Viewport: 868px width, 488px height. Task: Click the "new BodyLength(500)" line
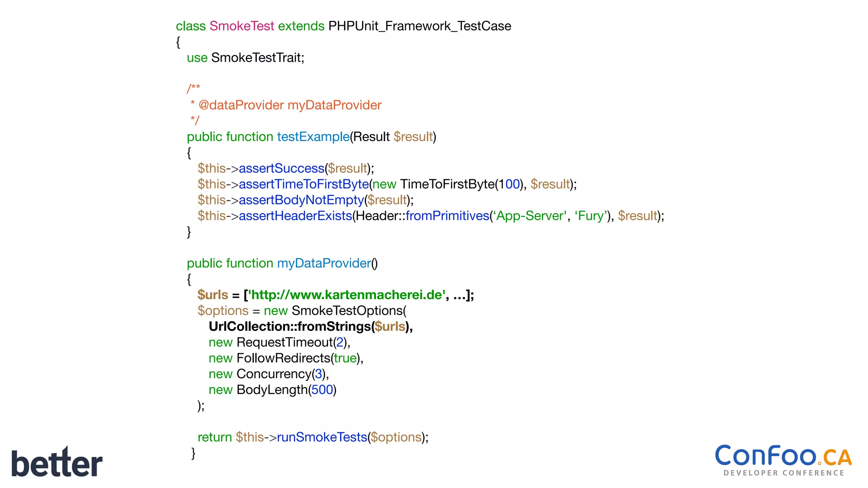tap(273, 390)
